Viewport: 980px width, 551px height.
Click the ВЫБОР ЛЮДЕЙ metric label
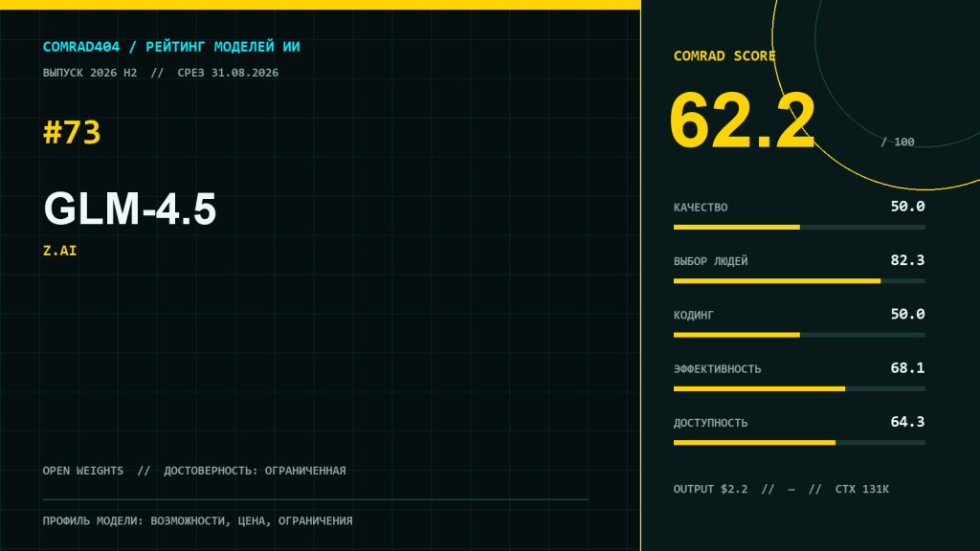711,261
